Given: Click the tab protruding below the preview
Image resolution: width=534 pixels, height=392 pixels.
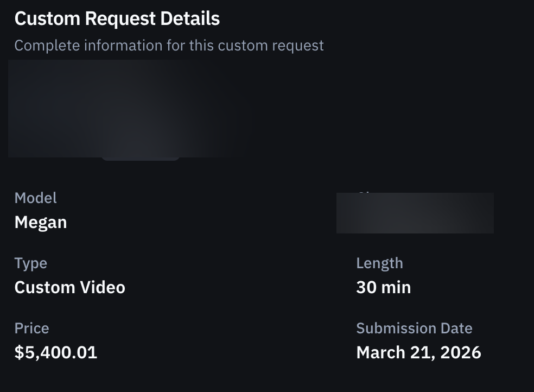Looking at the screenshot, I should (141, 157).
